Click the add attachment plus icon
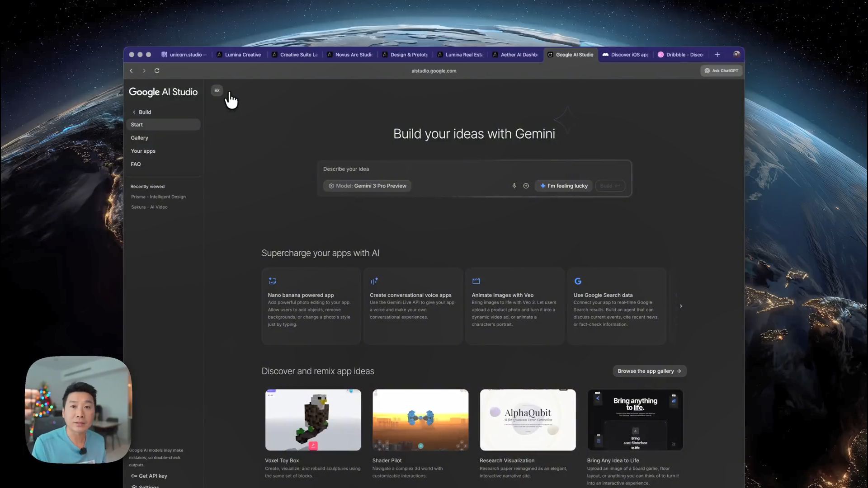868x488 pixels. coord(526,186)
